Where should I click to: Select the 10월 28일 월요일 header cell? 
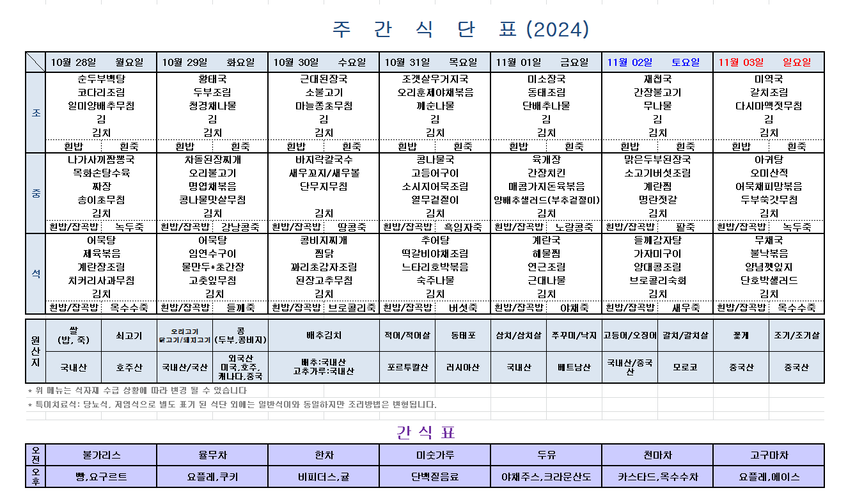click(x=101, y=62)
